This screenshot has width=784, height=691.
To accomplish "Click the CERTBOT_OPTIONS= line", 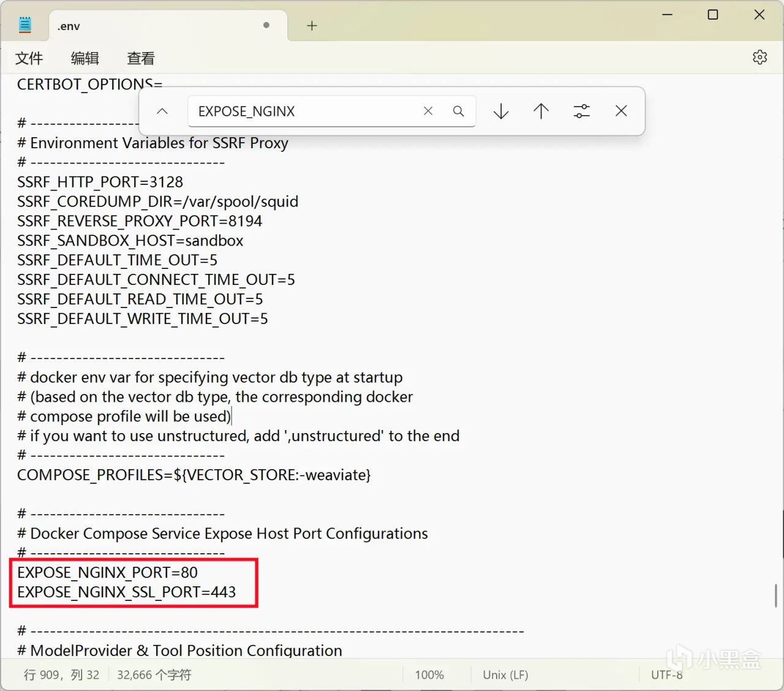I will (89, 85).
